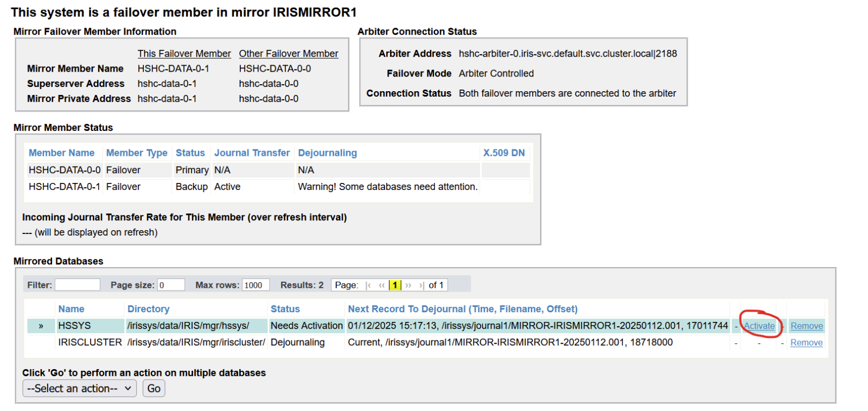
Task: Go to first page of results
Action: click(x=368, y=285)
